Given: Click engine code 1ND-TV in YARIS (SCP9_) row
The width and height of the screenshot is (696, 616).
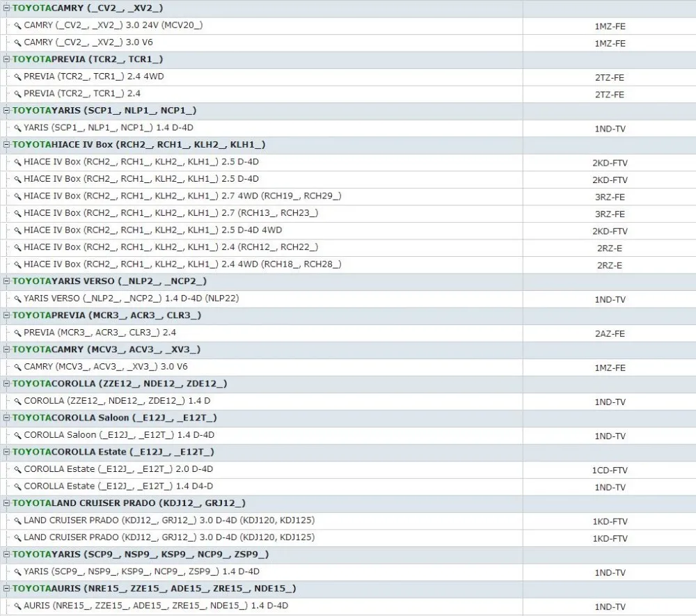Looking at the screenshot, I should coord(610,573).
